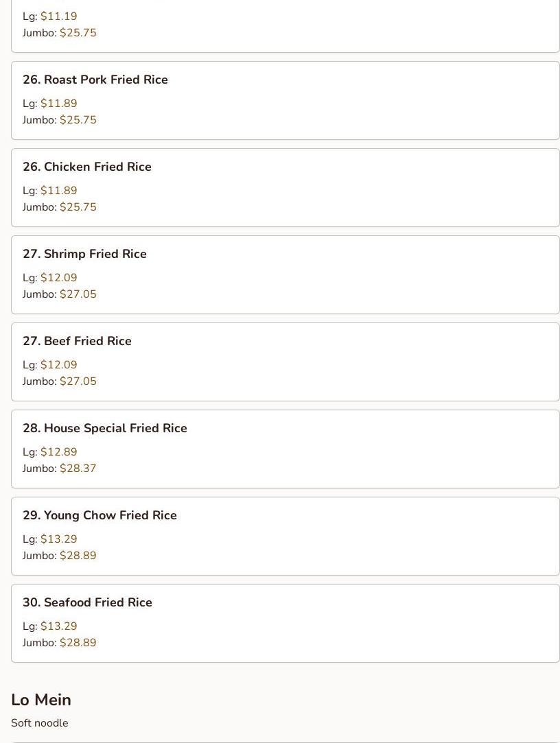Select Beef Fried Rice Jumbo $27.05 price
560x743 pixels.
[x=78, y=381]
